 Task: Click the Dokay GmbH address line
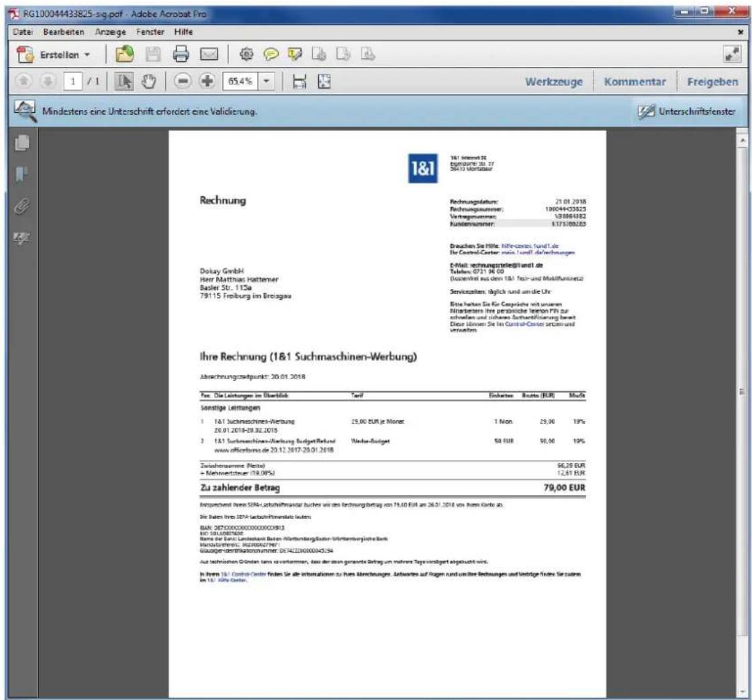pos(222,271)
